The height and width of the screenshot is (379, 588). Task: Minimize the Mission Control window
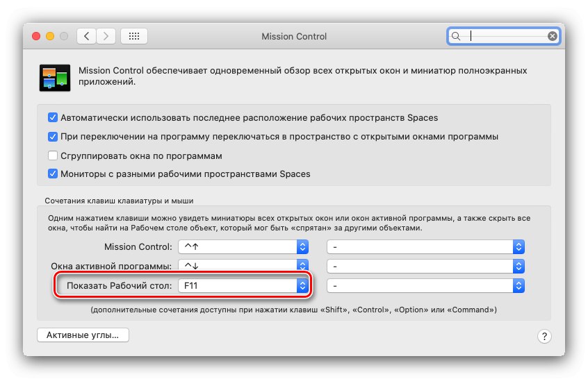pos(50,36)
